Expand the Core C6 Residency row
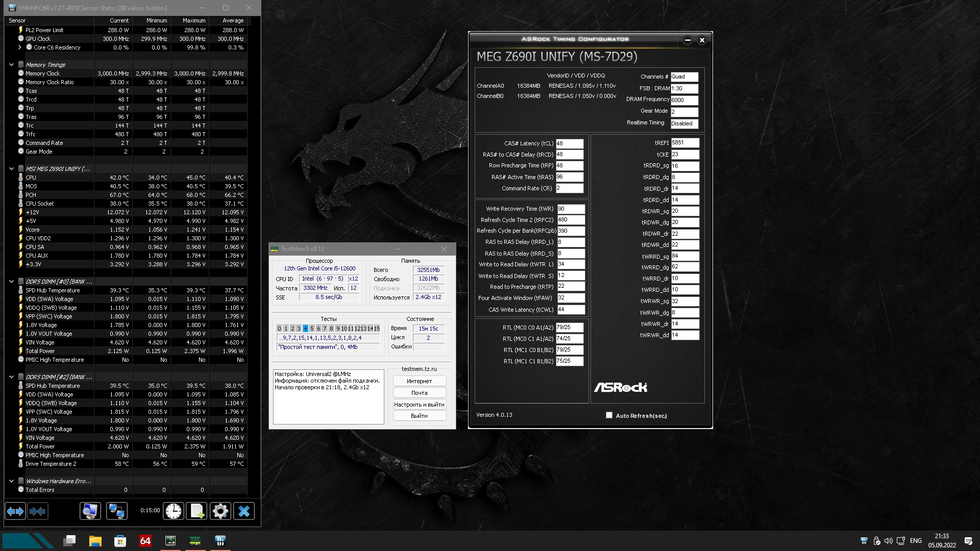Screen dimensions: 980x551 (20, 47)
